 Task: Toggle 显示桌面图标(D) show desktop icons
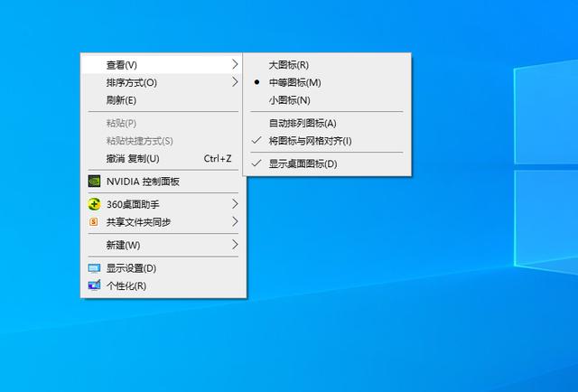tap(327, 163)
